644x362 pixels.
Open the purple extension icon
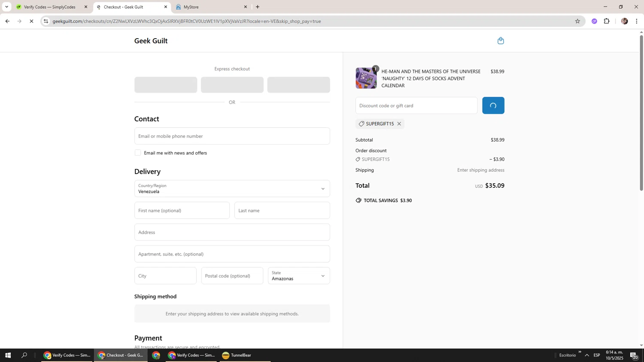point(594,21)
